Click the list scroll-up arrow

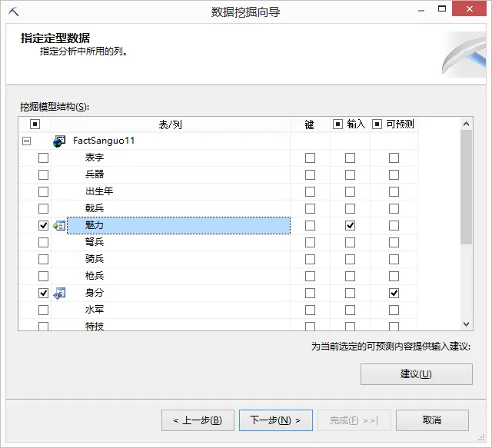tap(467, 124)
